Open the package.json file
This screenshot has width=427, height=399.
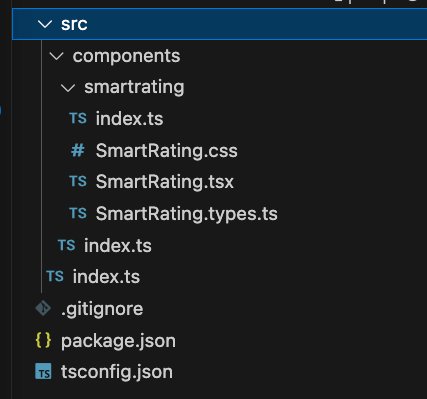tap(118, 341)
